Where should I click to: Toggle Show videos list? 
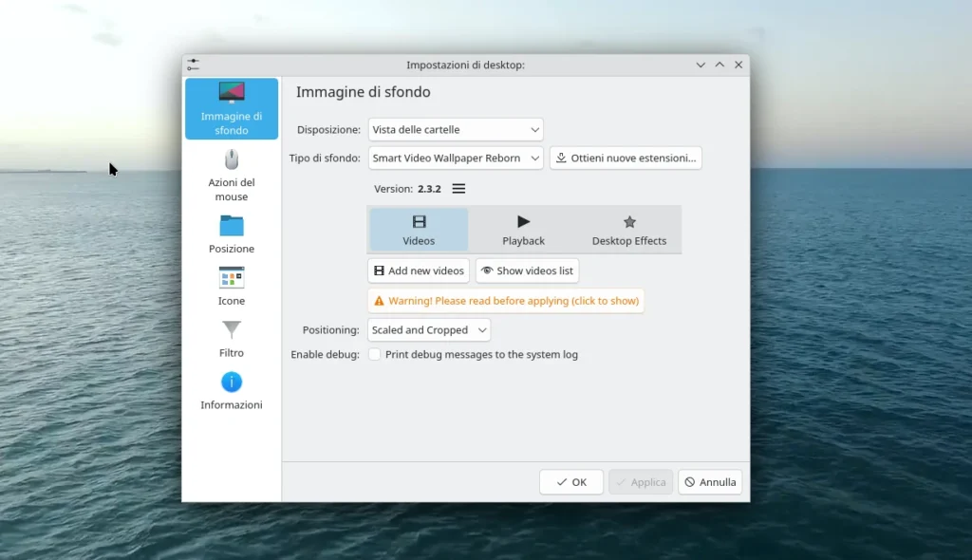click(x=527, y=271)
